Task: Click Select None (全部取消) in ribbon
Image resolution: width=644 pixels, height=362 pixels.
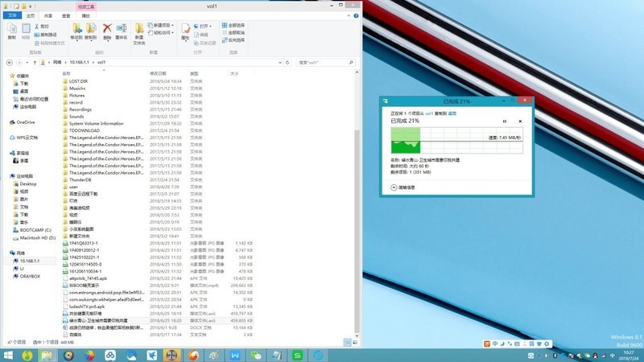Action: tap(236, 32)
